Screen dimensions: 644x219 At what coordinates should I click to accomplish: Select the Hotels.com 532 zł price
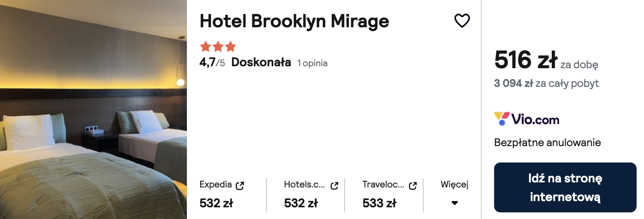pyautogui.click(x=301, y=203)
